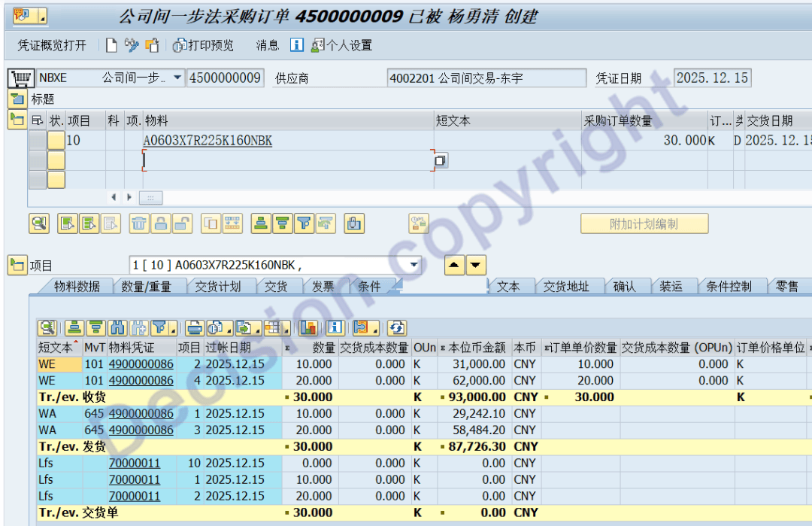812x526 pixels.
Task: Open material document 4900000086 in first WE row
Action: [x=141, y=363]
